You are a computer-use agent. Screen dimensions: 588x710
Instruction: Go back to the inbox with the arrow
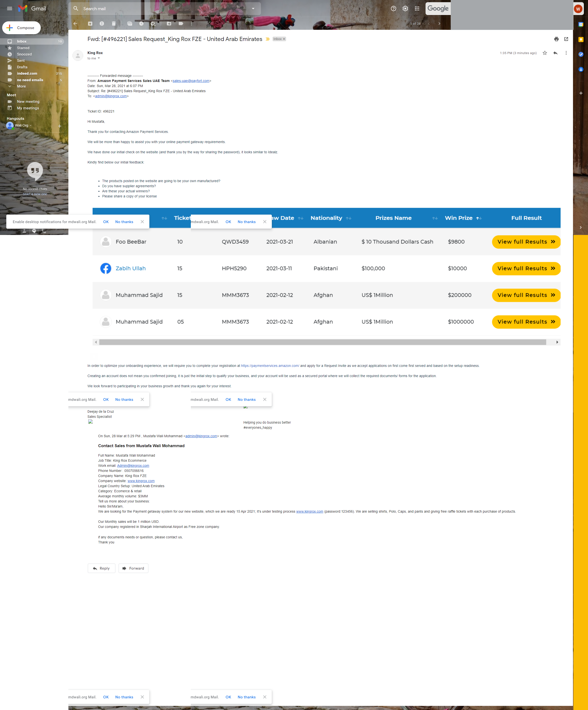coord(75,24)
